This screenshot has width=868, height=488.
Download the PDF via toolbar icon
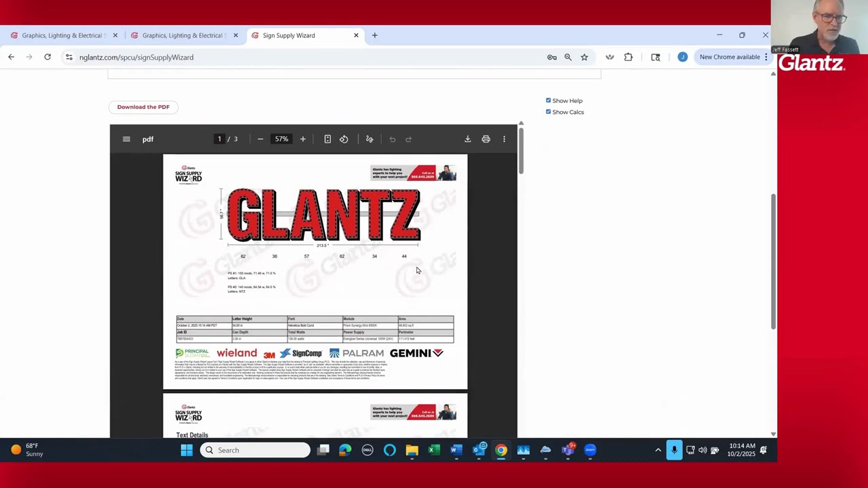point(468,139)
